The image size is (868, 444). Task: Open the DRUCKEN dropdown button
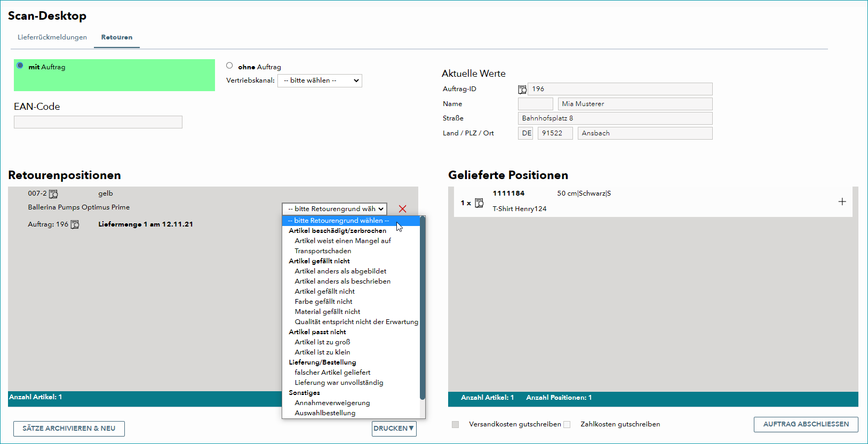[x=394, y=429]
